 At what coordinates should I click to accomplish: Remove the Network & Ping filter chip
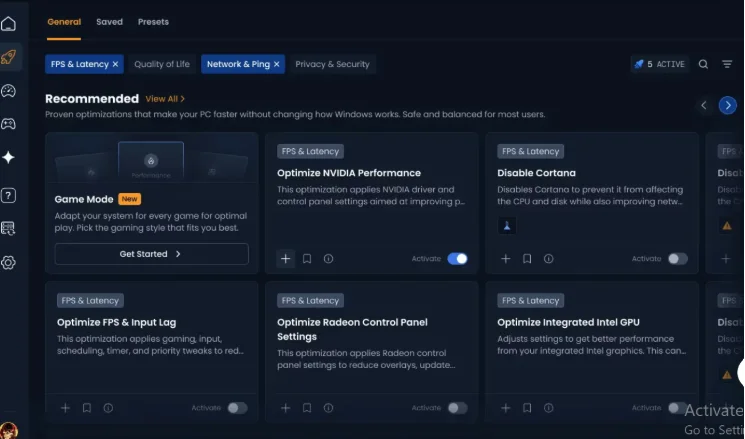(277, 64)
